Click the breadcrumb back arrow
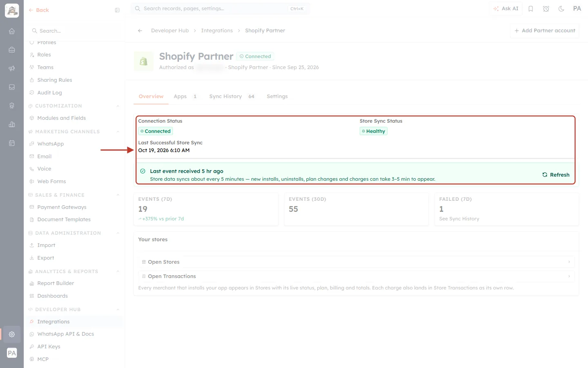 (140, 31)
